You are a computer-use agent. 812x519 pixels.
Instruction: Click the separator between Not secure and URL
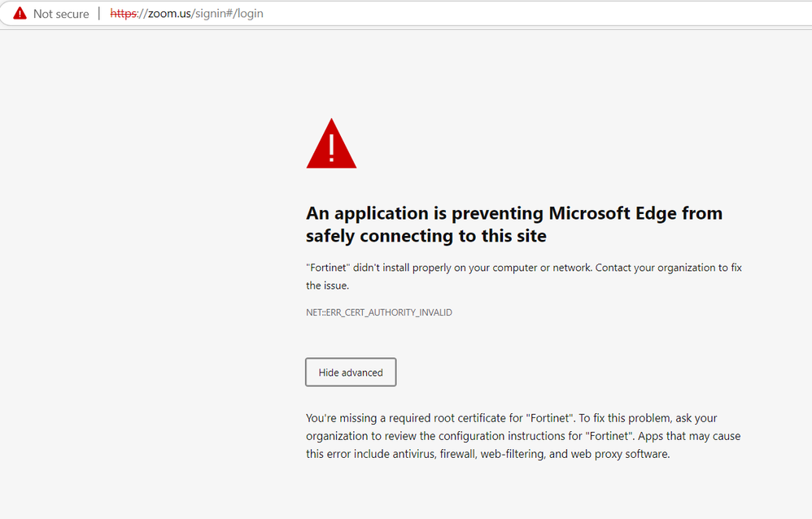click(x=99, y=14)
